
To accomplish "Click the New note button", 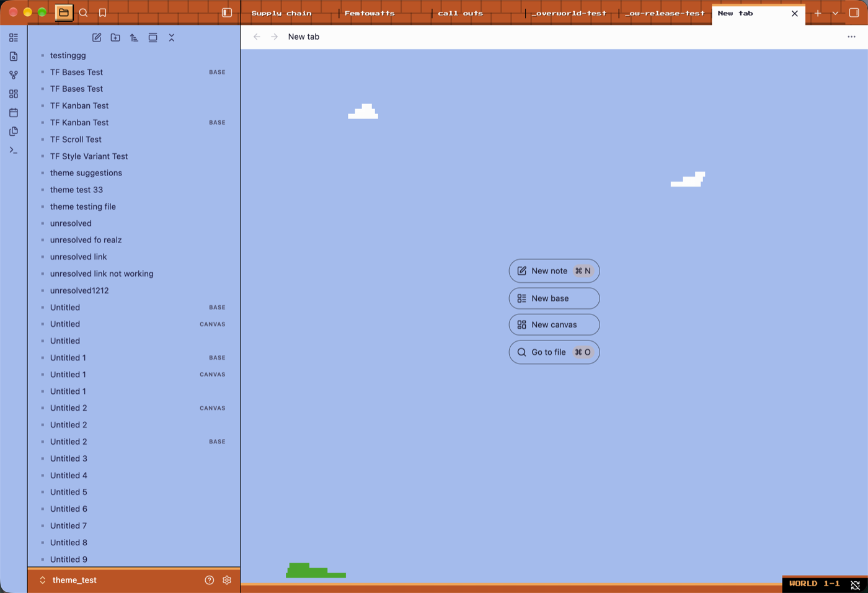I will pos(554,271).
